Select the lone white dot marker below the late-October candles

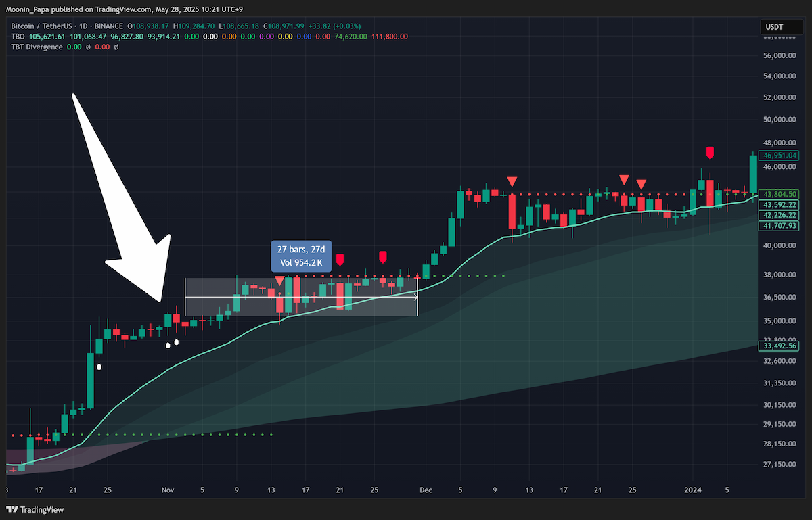point(99,367)
